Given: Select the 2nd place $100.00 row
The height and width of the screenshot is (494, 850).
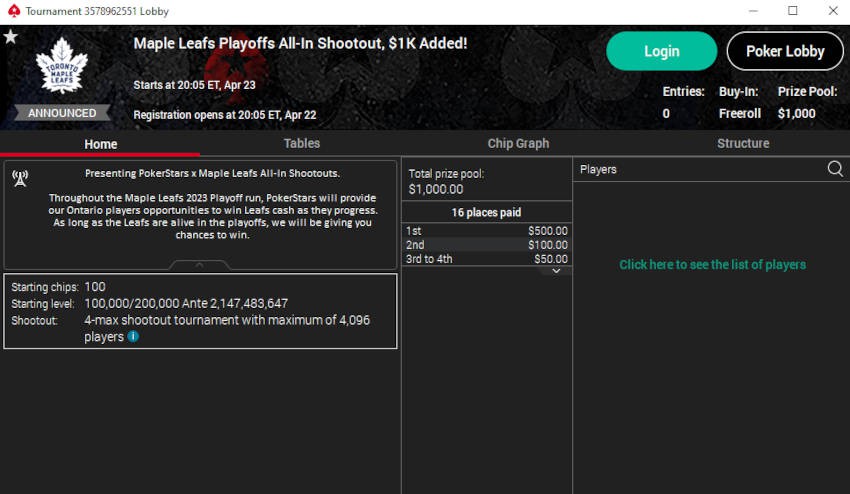Looking at the screenshot, I should [x=487, y=245].
